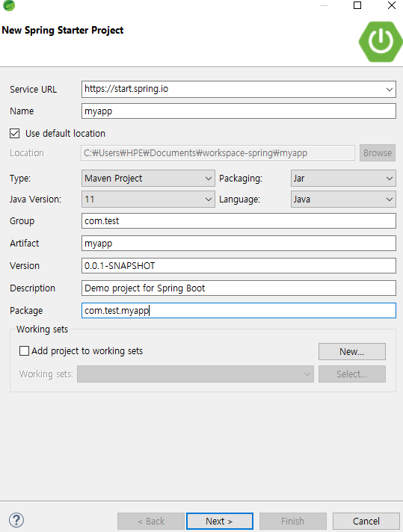This screenshot has height=532, width=403.
Task: Click the Next button
Action: (x=220, y=521)
